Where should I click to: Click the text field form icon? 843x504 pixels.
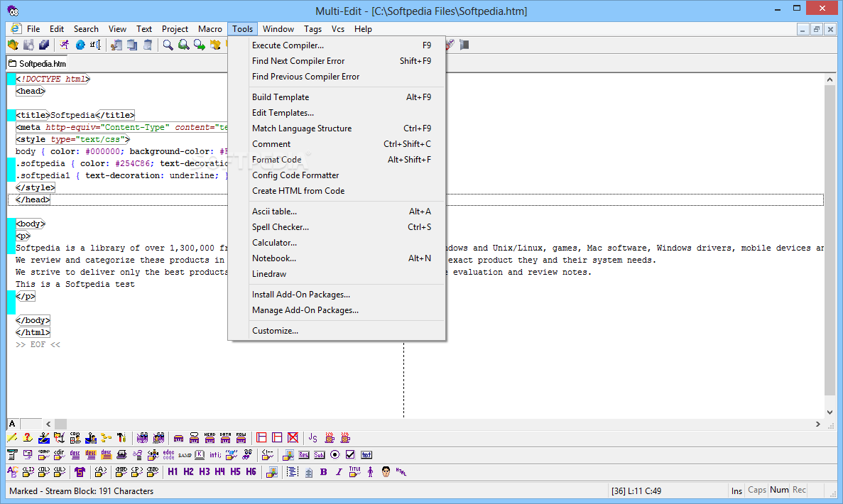pyautogui.click(x=366, y=455)
